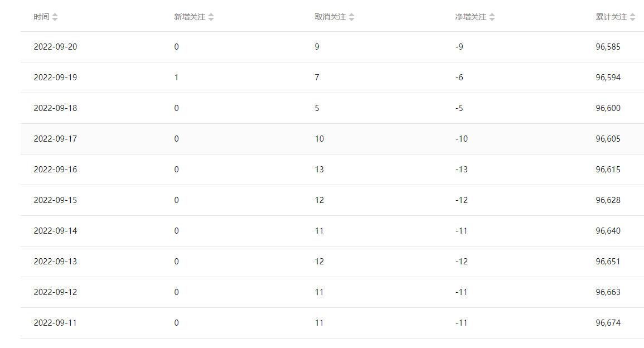
Task: Select the 新增关注 column header label
Action: [190, 17]
